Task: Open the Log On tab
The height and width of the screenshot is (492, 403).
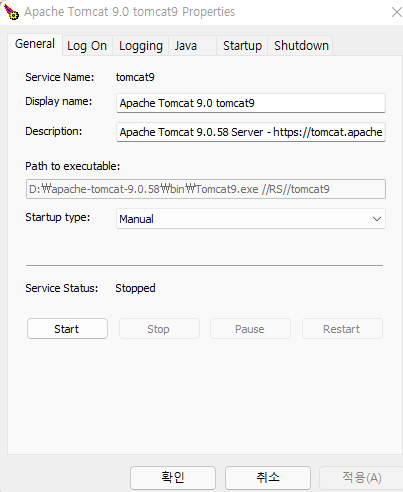Action: [x=87, y=46]
